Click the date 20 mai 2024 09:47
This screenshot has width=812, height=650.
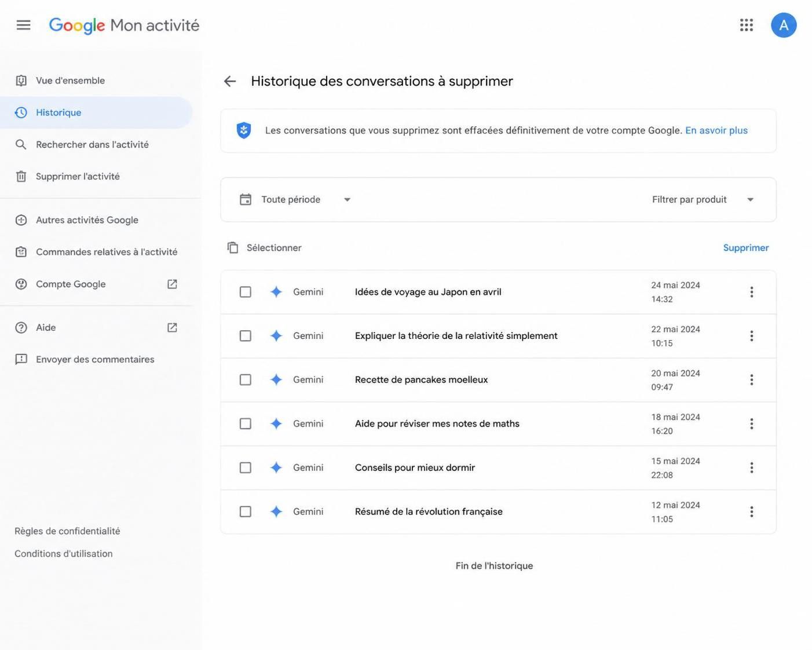click(x=675, y=380)
